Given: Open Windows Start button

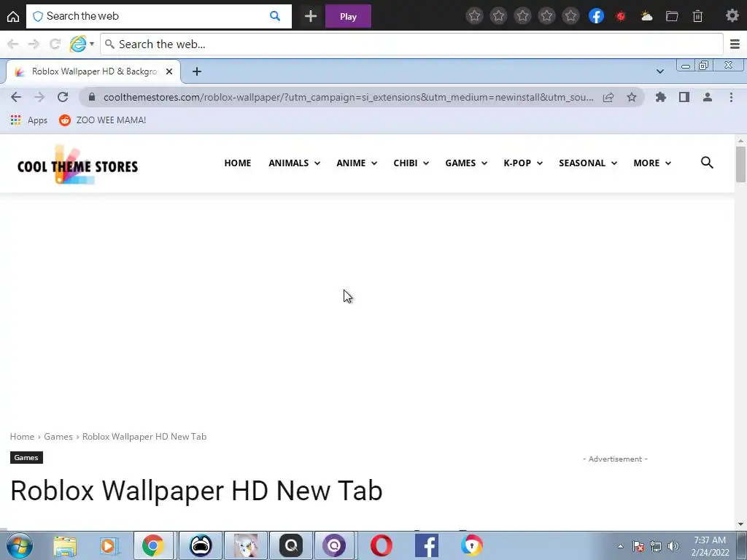Looking at the screenshot, I should pos(19,545).
